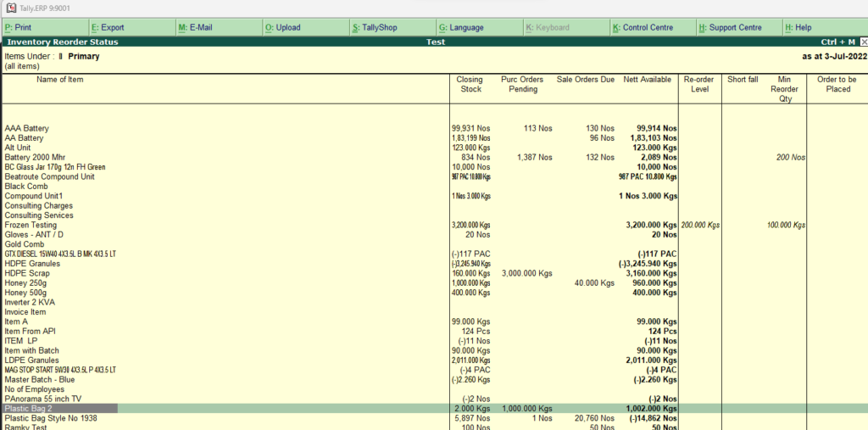This screenshot has width=868, height=430.
Task: Click the 200 Nos min reorder quantity
Action: [791, 158]
